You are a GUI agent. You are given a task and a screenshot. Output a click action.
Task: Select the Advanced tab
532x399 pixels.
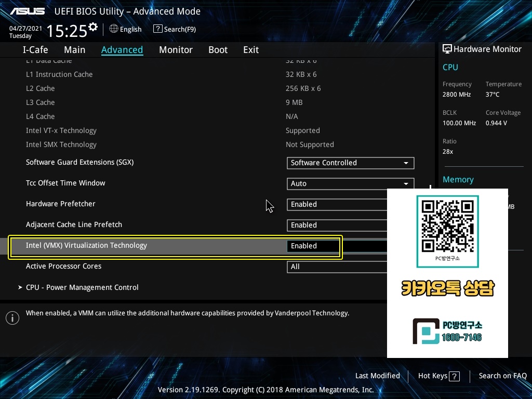tap(122, 50)
